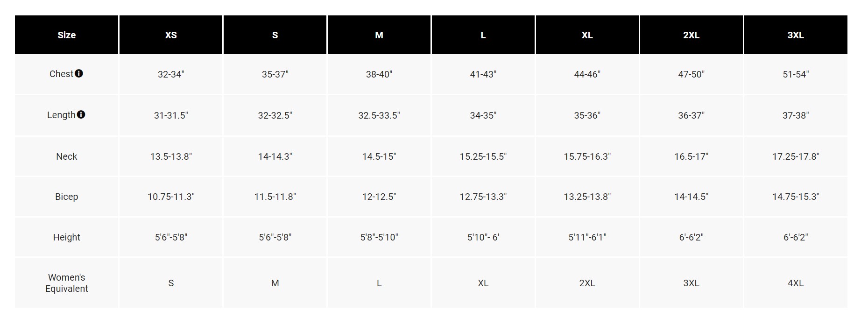Viewport: 868px width, 325px height.
Task: Click the 37-38" length cell
Action: (x=796, y=115)
